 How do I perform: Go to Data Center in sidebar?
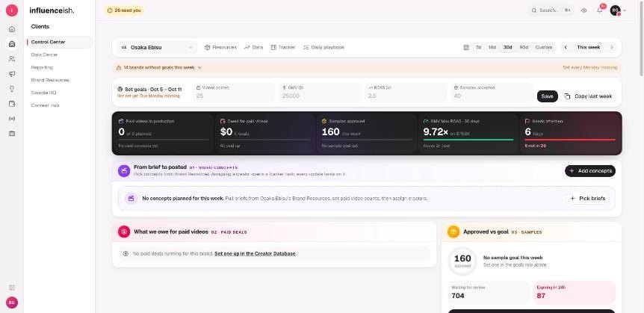[x=60, y=55]
